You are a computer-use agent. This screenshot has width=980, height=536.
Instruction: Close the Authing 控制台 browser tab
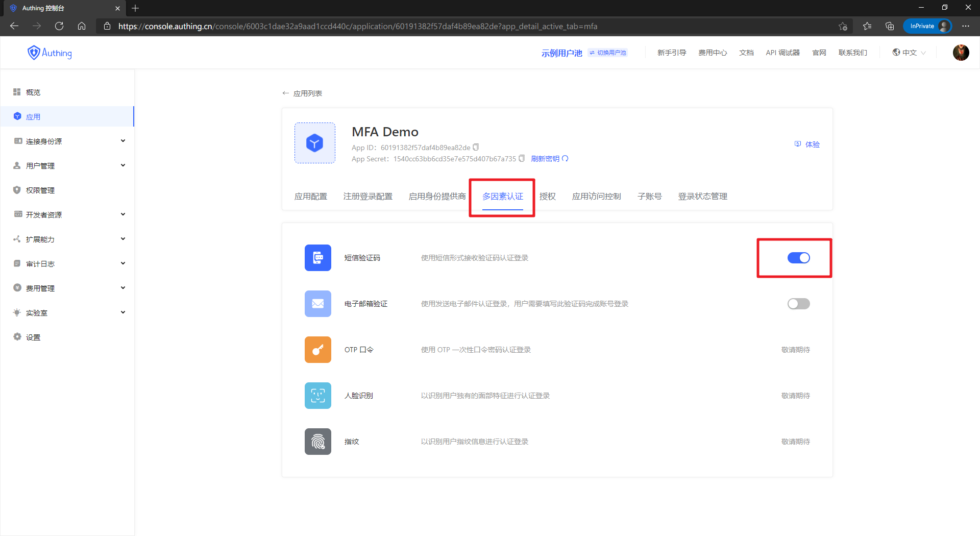(117, 8)
